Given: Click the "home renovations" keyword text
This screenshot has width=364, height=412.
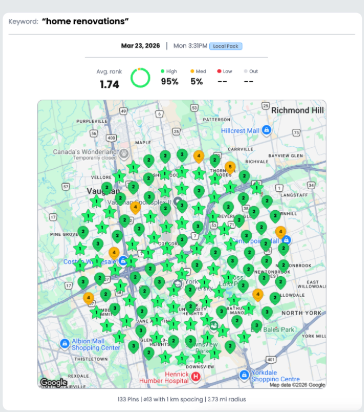Looking at the screenshot, I should coord(85,21).
